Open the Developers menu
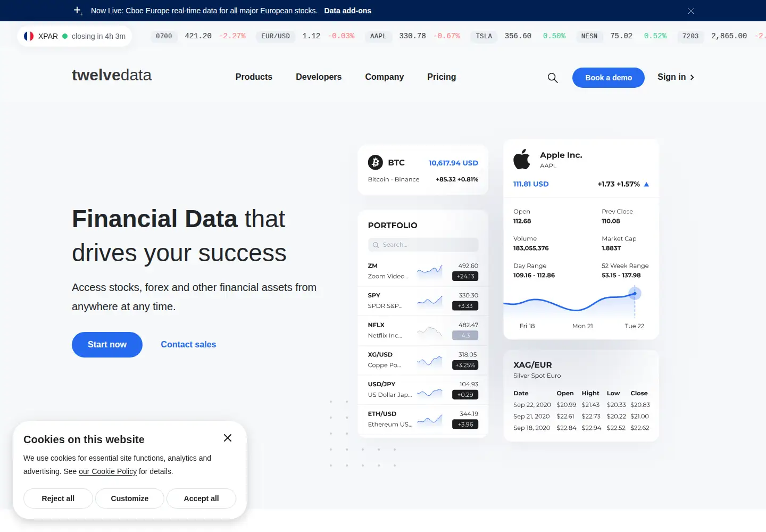Viewport: 766px width, 532px height. [x=319, y=77]
